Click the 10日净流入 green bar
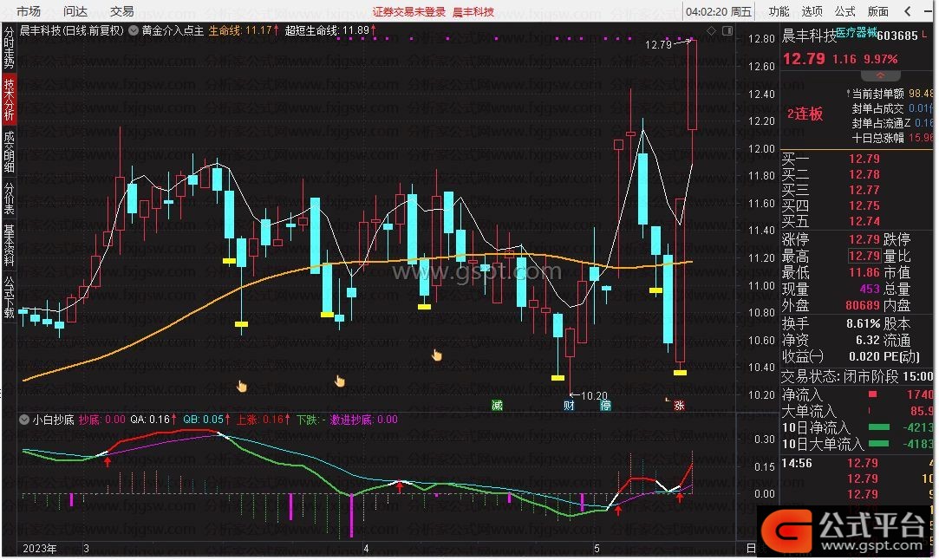 tap(878, 427)
